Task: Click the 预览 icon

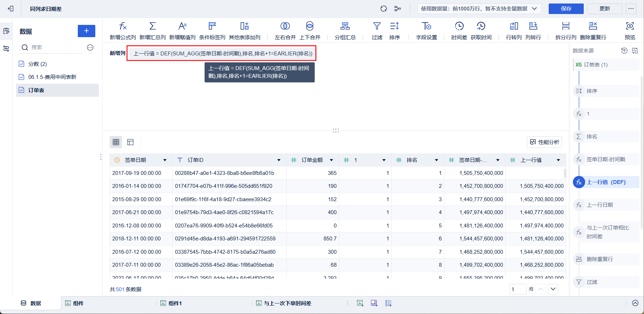Action: (x=630, y=31)
